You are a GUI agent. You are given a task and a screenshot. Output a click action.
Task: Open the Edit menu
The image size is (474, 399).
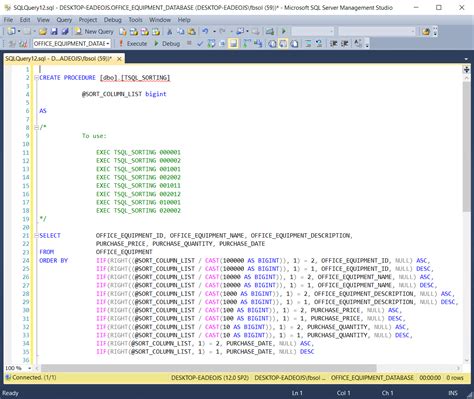click(x=25, y=20)
